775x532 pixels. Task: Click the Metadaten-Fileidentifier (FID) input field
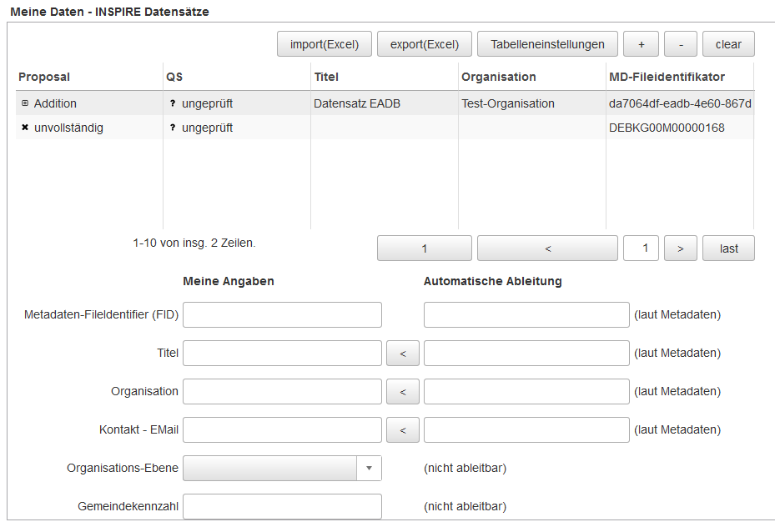pyautogui.click(x=282, y=315)
